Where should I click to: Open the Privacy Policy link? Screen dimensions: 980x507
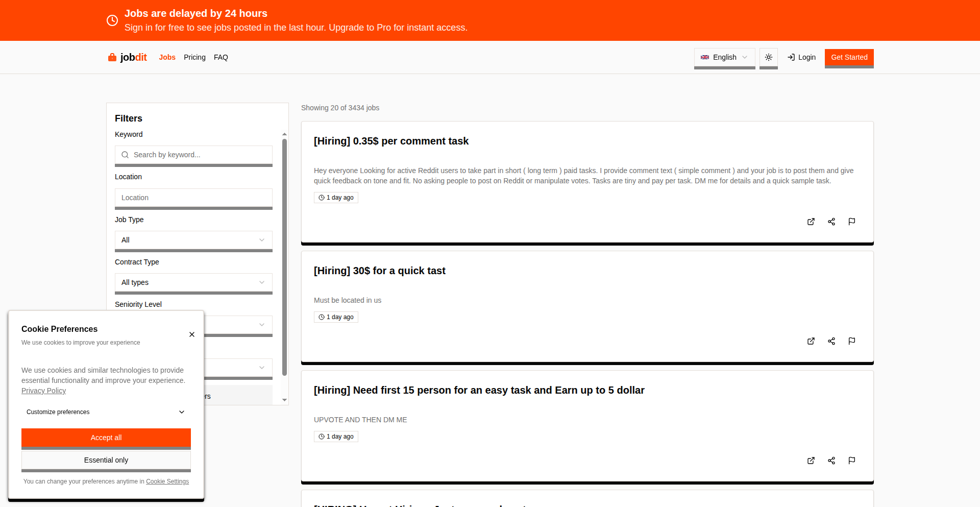pyautogui.click(x=43, y=391)
